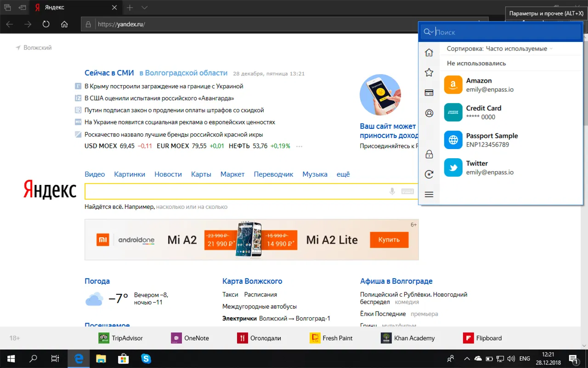Open the Маркет link

coord(232,174)
